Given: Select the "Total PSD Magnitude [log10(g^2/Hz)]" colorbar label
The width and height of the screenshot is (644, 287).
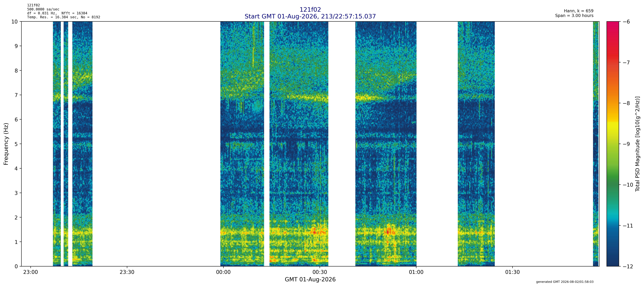Looking at the screenshot, I should (x=637, y=144).
